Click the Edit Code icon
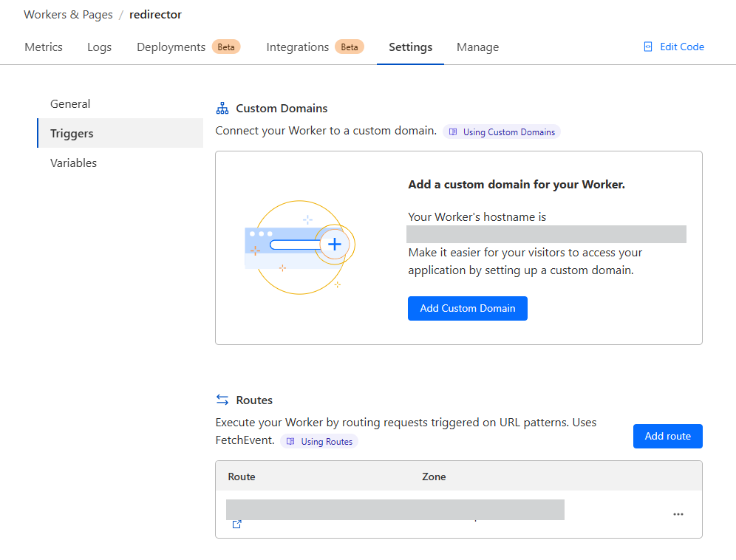 648,47
